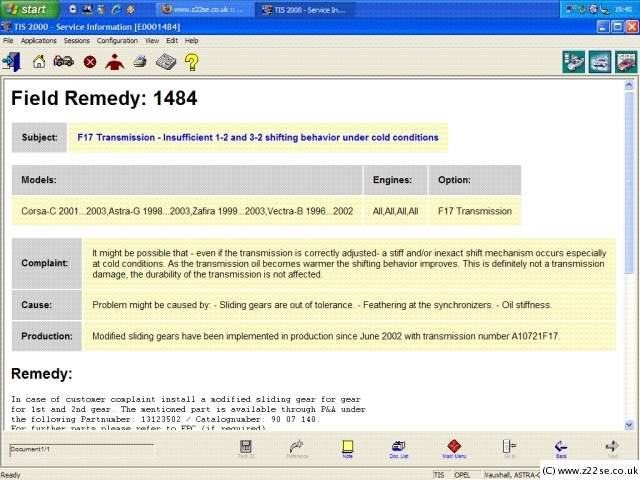Click the Corsa-C 2001...2003 models cell
This screenshot has height=480, width=640.
pyautogui.click(x=187, y=211)
